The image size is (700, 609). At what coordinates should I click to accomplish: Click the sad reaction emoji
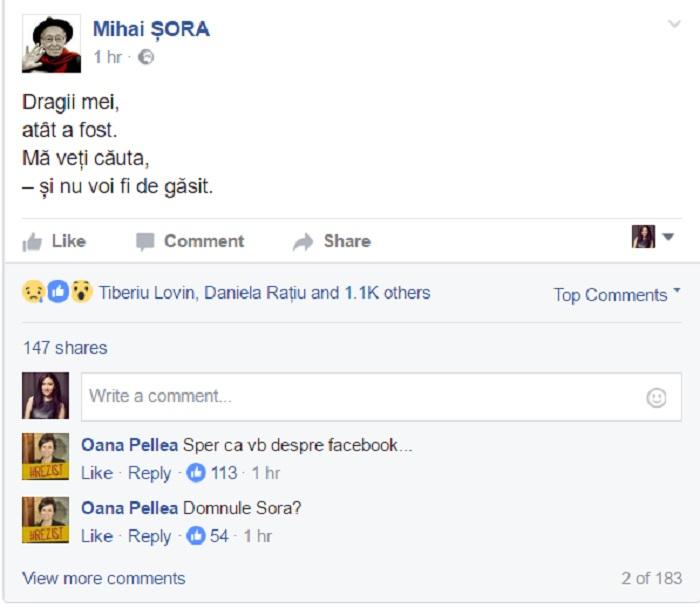click(33, 292)
